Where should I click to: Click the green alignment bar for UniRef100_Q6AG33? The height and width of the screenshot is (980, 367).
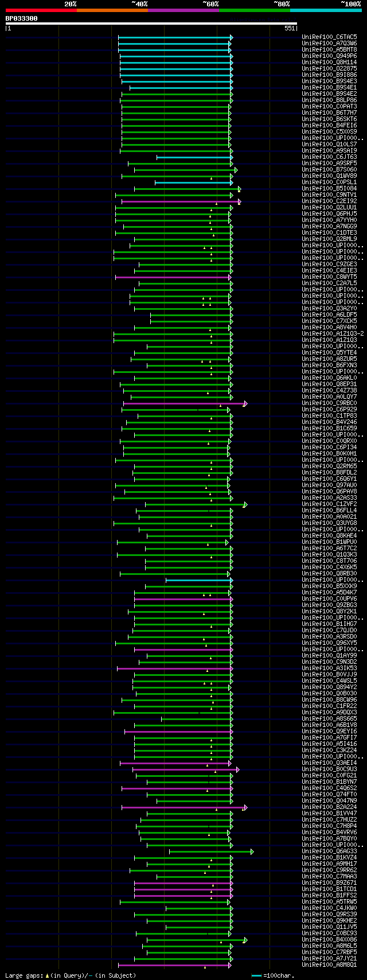pyautogui.click(x=211, y=851)
